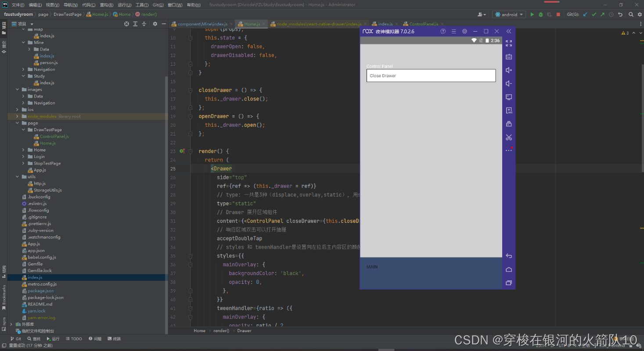Open Project panel options gear
This screenshot has width=644, height=351.
coord(155,24)
